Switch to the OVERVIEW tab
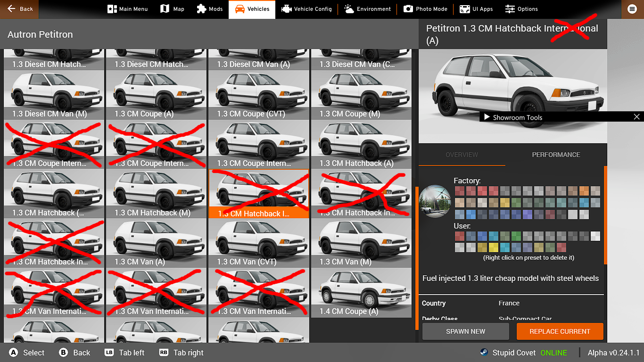The image size is (644, 362). (x=462, y=155)
